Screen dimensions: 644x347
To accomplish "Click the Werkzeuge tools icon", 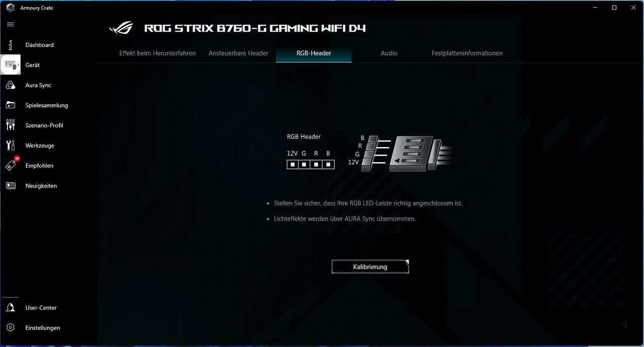I will click(x=10, y=146).
